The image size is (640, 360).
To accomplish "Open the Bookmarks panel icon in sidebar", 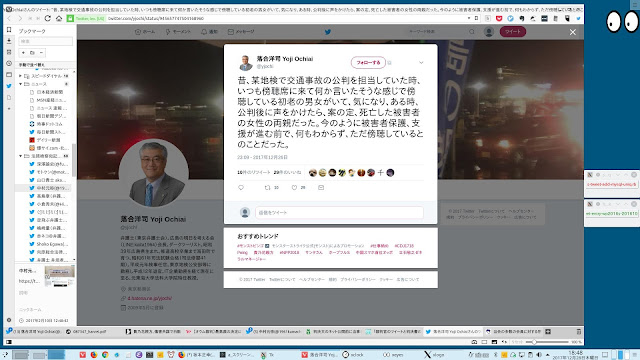I will coord(9,30).
